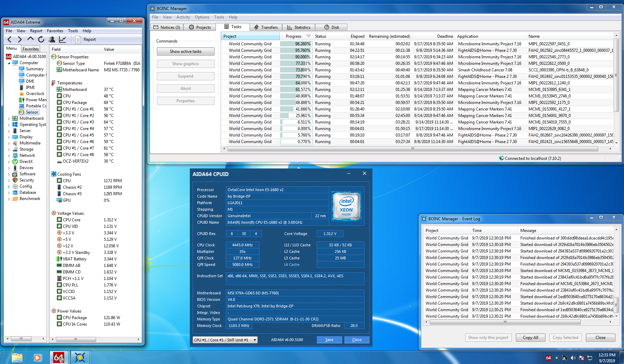Click the Event Log Message column header
Viewport: 624px width, 364px height.
coord(566,231)
